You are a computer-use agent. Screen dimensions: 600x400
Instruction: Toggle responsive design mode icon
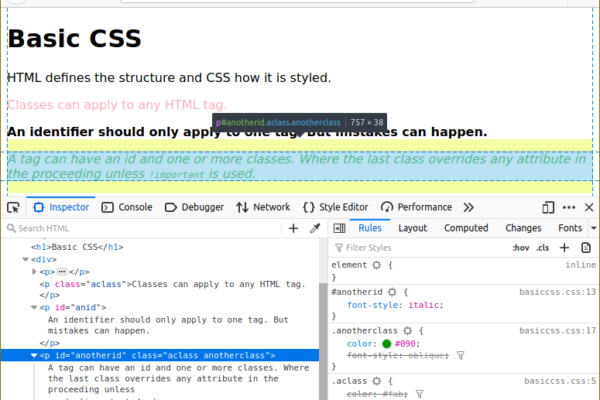click(x=548, y=207)
